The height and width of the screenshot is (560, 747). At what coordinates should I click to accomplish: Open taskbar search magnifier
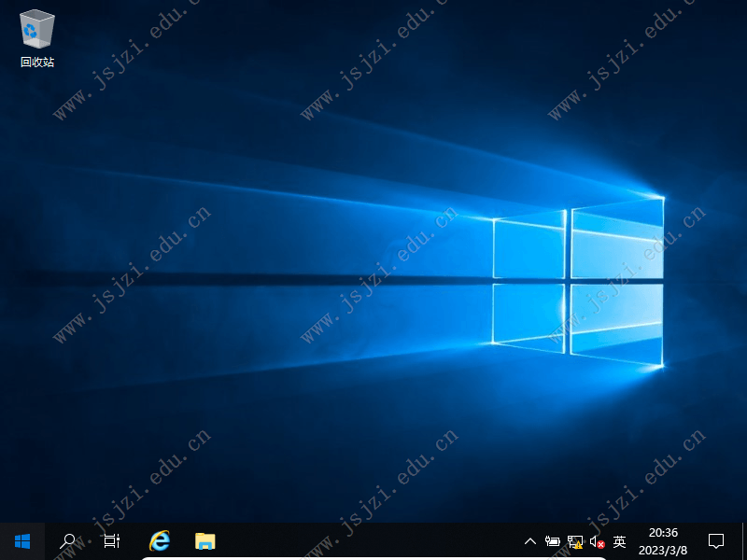(x=67, y=541)
